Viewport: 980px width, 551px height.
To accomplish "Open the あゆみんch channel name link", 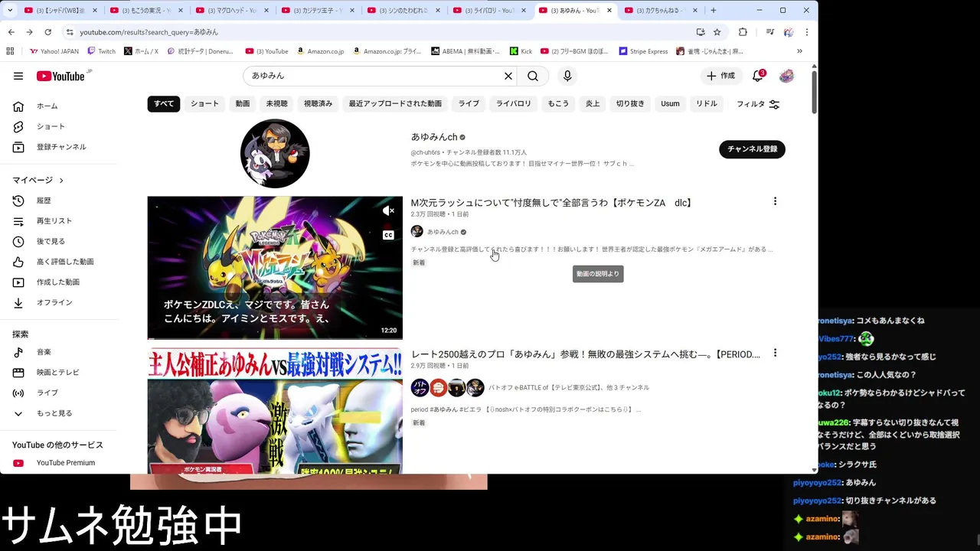I will point(434,137).
